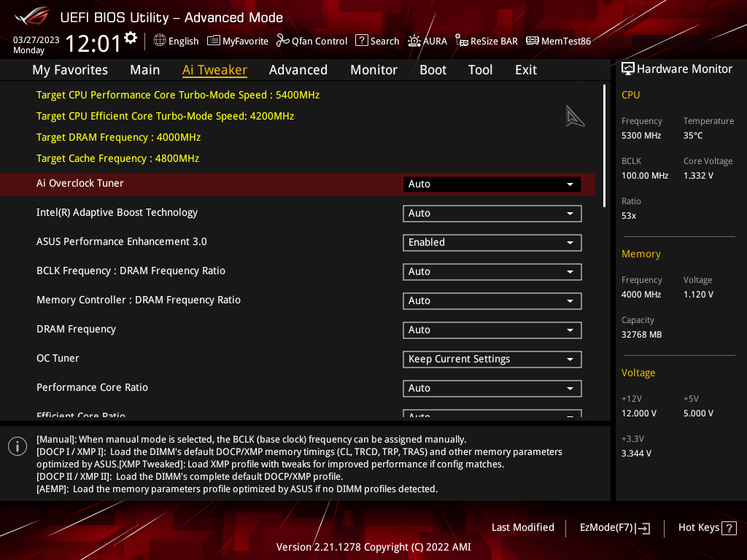
Task: Open Ai Overclock Tuner dropdown
Action: pyautogui.click(x=492, y=184)
